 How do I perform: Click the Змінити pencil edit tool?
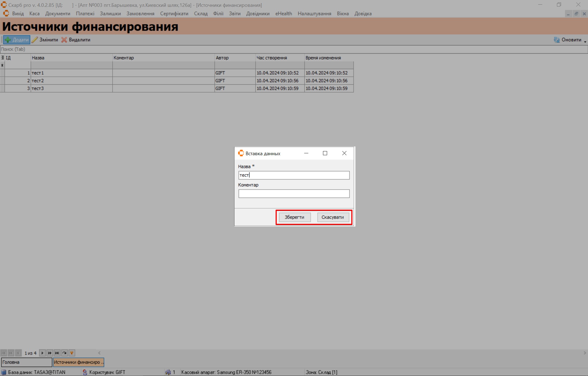pos(45,40)
